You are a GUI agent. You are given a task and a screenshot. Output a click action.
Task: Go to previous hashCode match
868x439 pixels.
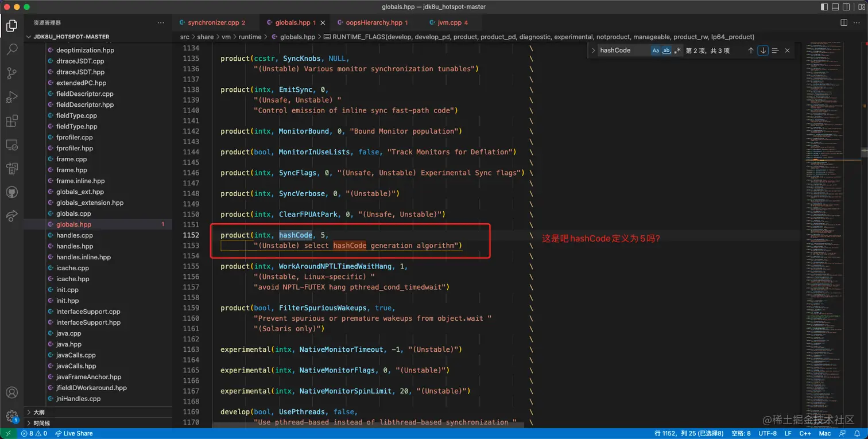point(750,50)
